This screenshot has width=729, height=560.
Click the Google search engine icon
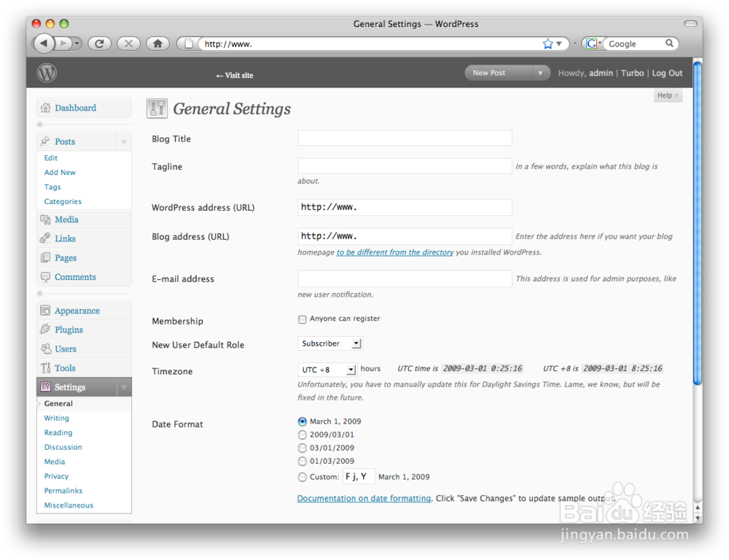tap(591, 44)
